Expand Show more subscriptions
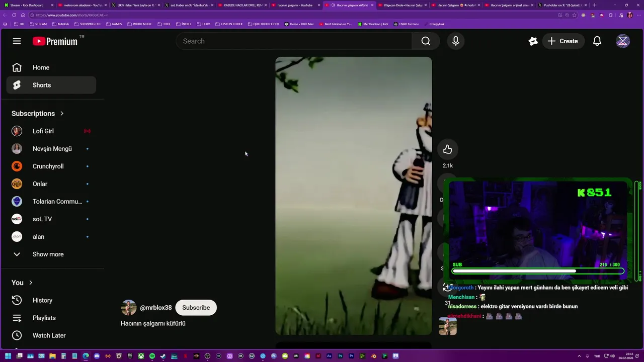This screenshot has width=644, height=362. pos(51,254)
